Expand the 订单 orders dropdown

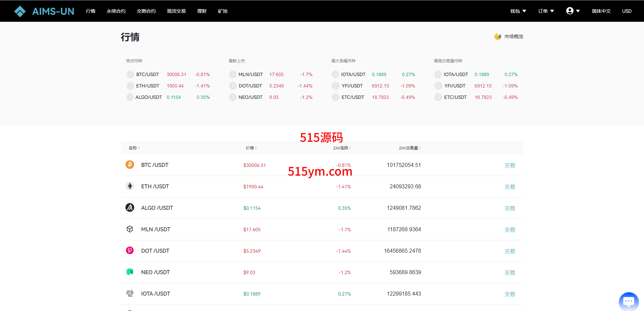click(x=546, y=11)
